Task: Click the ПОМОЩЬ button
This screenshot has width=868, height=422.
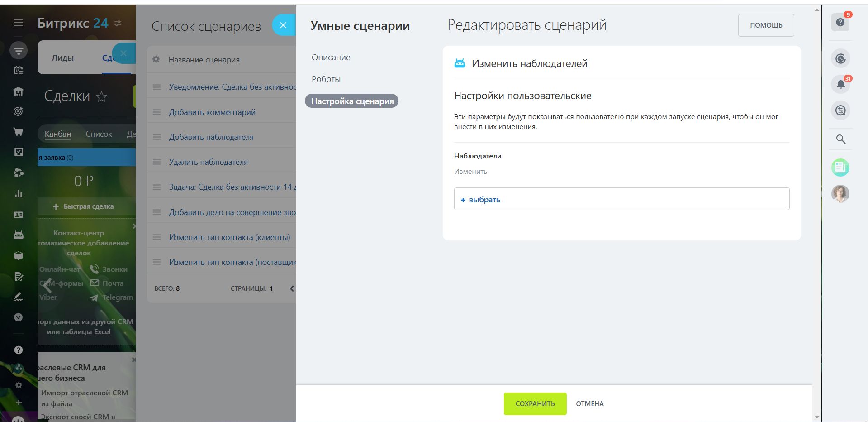Action: [766, 25]
